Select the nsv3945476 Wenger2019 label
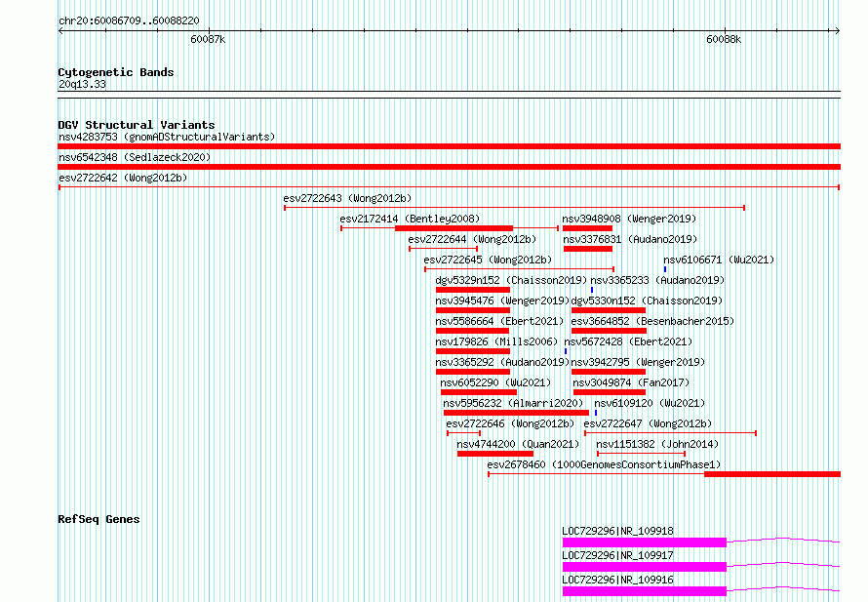Screen dimensions: 868x602 point(502,301)
